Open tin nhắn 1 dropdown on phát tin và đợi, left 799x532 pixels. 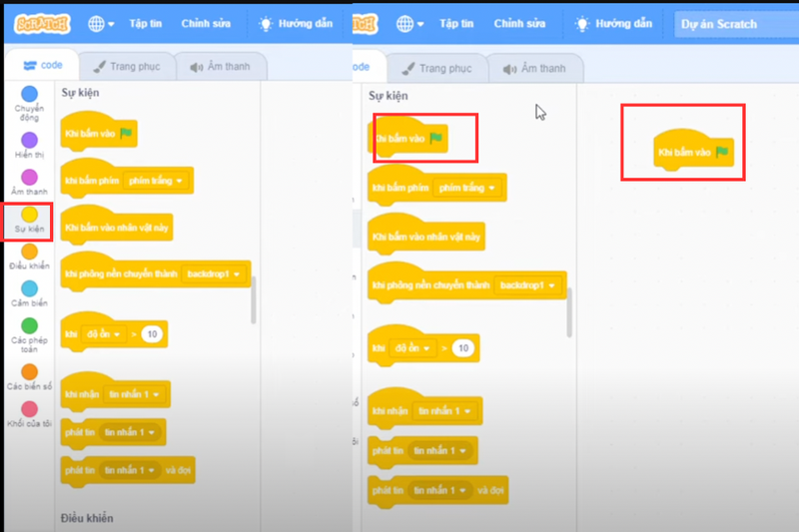click(x=130, y=470)
